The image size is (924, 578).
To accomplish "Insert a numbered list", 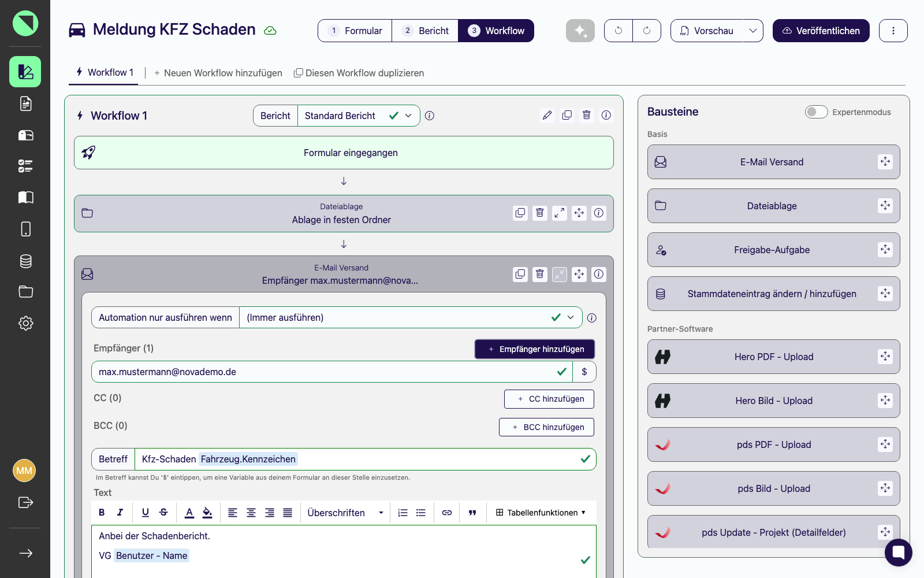I will (x=403, y=513).
